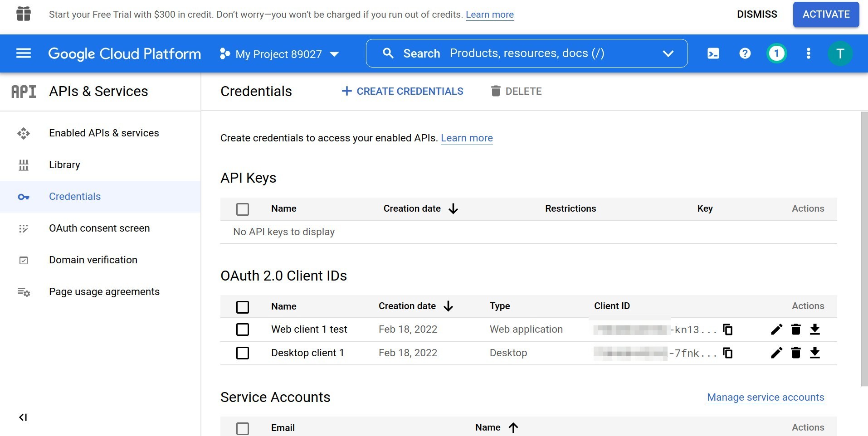Click the Feb 18, 2022 date of Desktop client 1
This screenshot has width=868, height=436.
click(408, 353)
